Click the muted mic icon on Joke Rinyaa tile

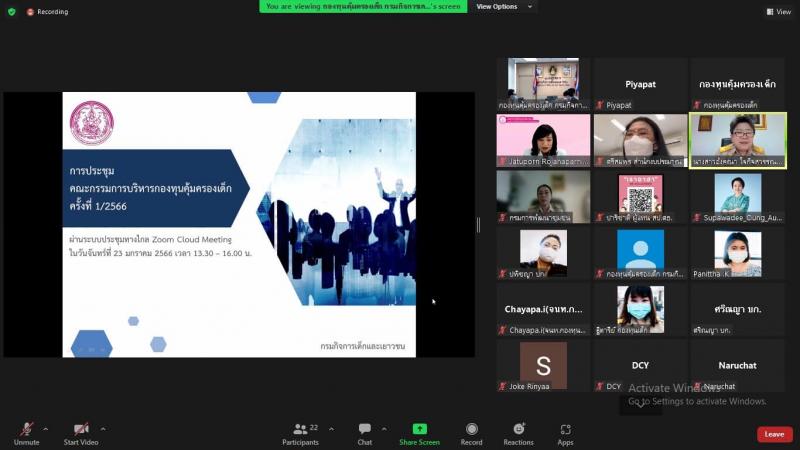[503, 386]
